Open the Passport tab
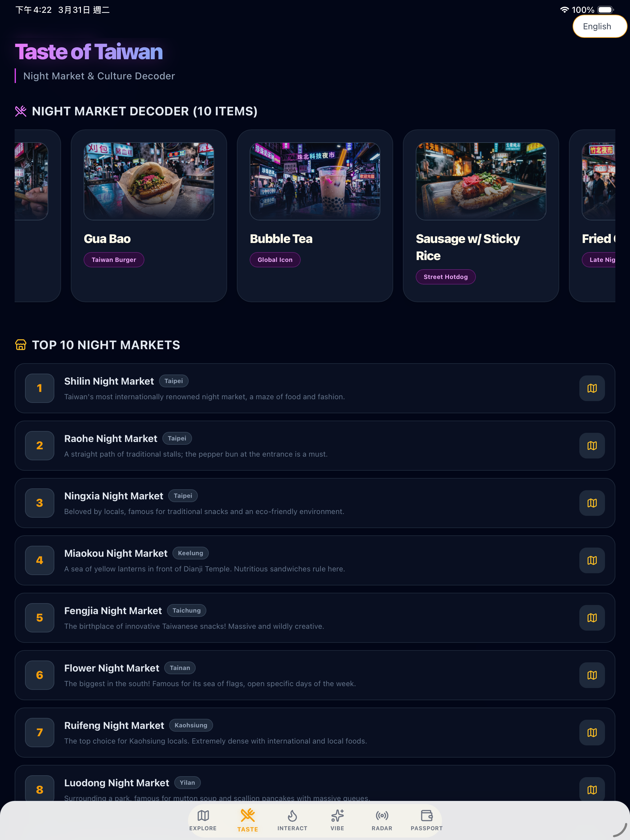 coord(426,820)
